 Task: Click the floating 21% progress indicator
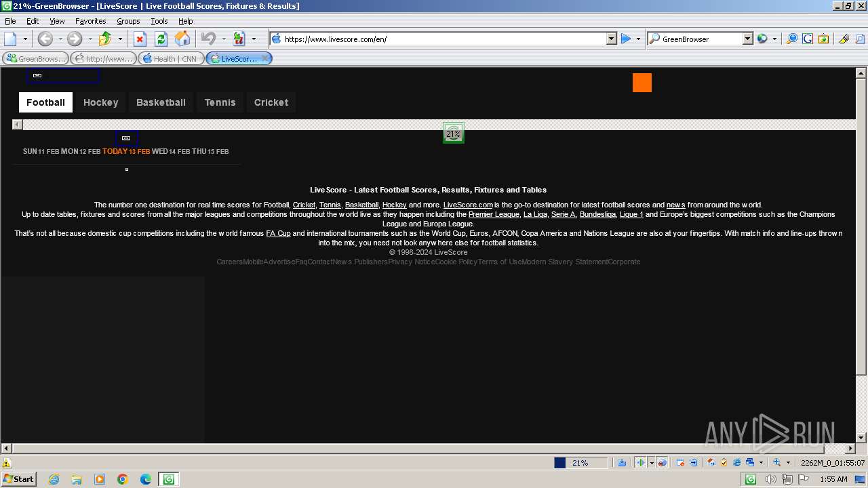pyautogui.click(x=454, y=134)
